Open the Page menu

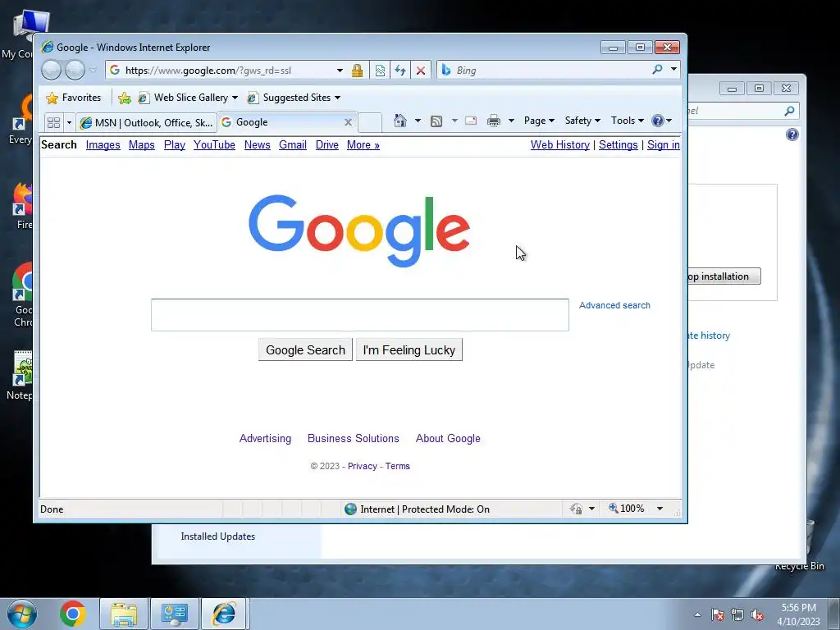pyautogui.click(x=539, y=121)
